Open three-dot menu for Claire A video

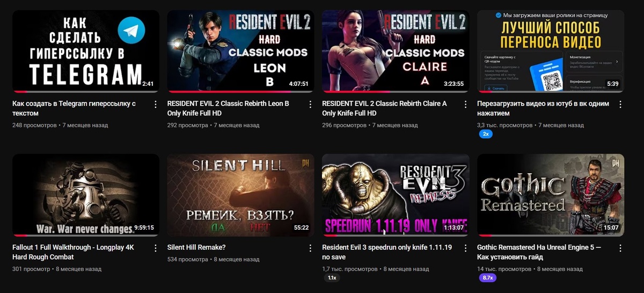(x=465, y=104)
